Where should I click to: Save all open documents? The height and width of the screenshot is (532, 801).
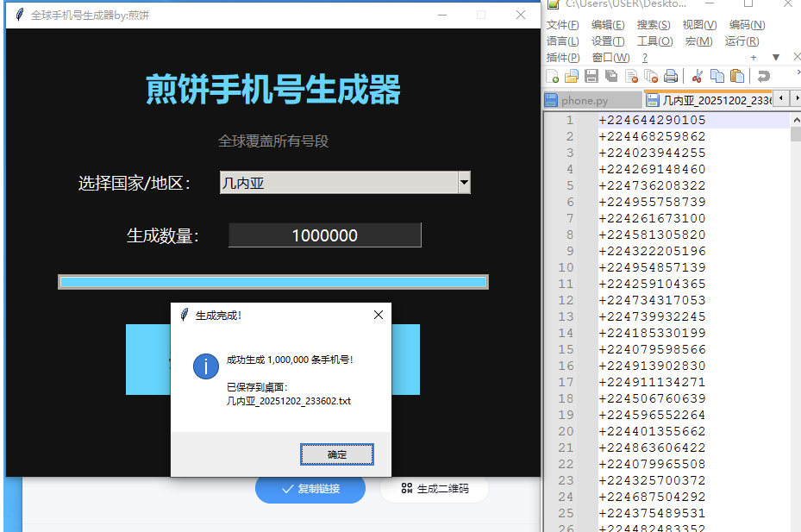(612, 76)
